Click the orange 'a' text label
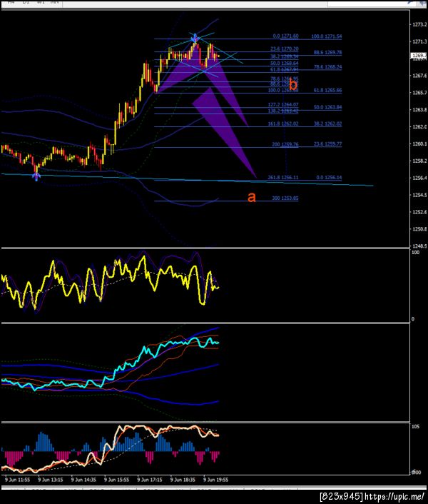The height and width of the screenshot is (504, 428). [252, 197]
